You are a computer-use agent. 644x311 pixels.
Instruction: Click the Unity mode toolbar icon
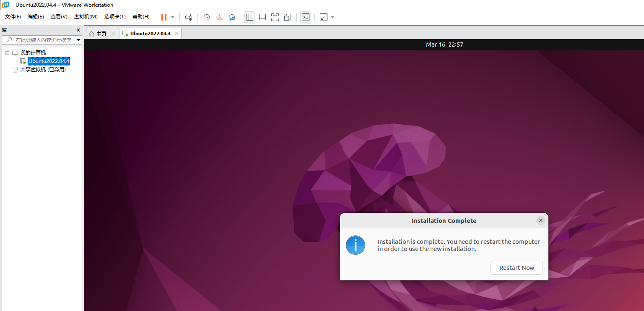(288, 17)
